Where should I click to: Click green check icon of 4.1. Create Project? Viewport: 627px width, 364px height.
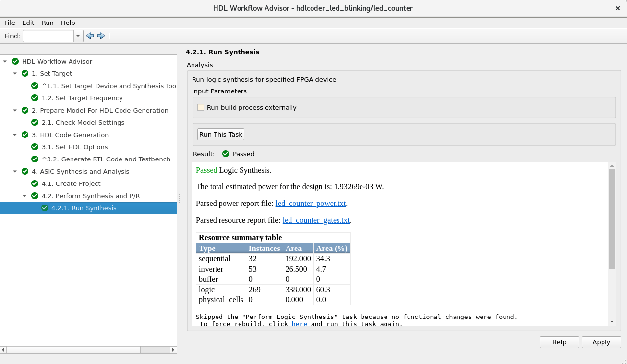point(35,183)
